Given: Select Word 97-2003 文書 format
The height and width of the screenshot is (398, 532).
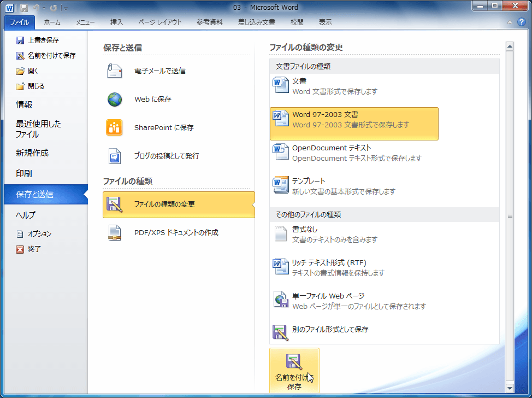Looking at the screenshot, I should [354, 124].
